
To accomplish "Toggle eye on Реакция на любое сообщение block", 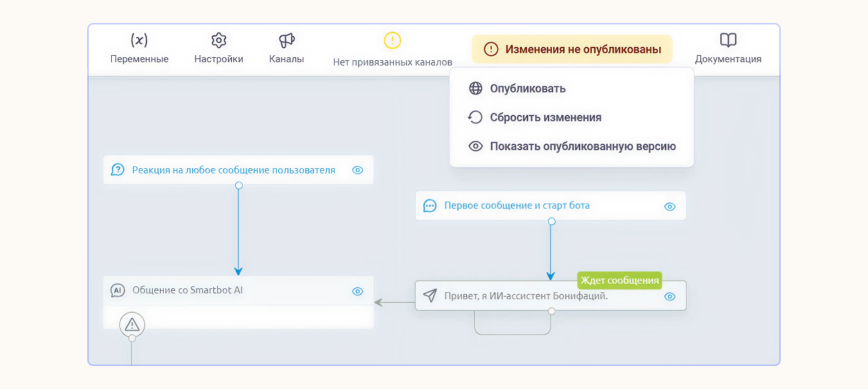I will click(x=358, y=170).
